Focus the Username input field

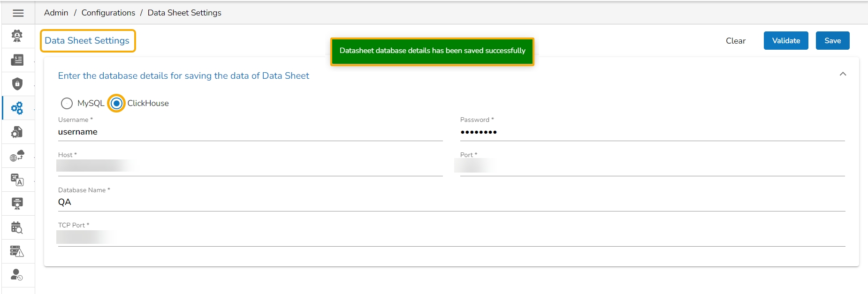[x=249, y=132]
